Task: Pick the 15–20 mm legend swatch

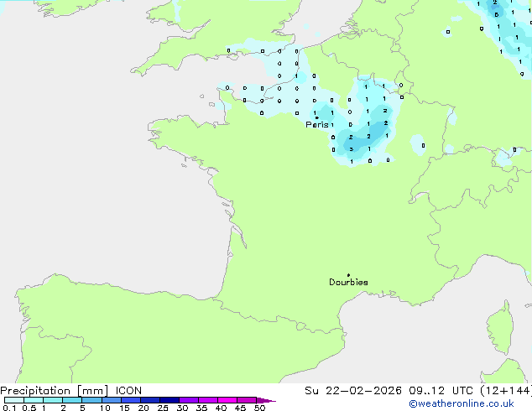Action: pyautogui.click(x=131, y=400)
